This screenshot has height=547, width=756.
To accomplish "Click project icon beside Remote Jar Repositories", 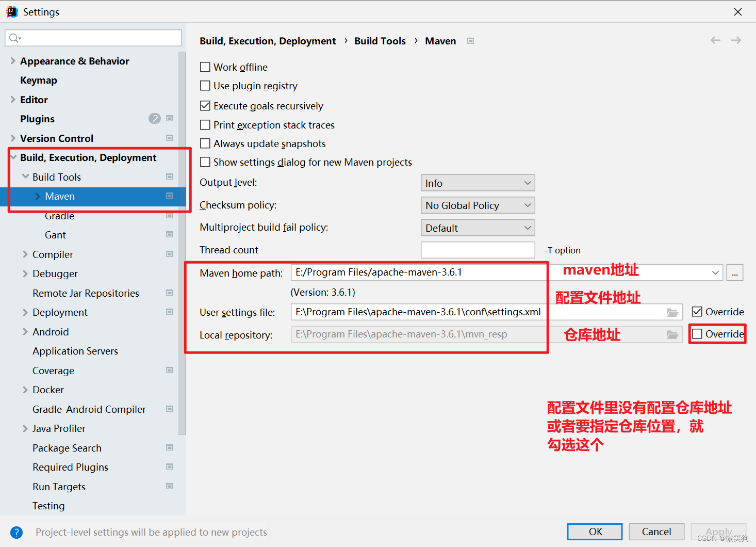I will point(169,293).
